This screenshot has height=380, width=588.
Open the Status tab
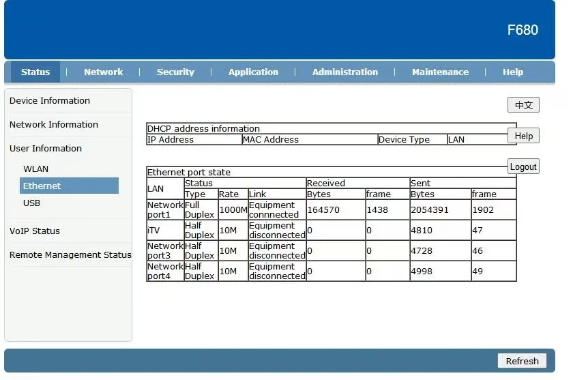(x=35, y=72)
